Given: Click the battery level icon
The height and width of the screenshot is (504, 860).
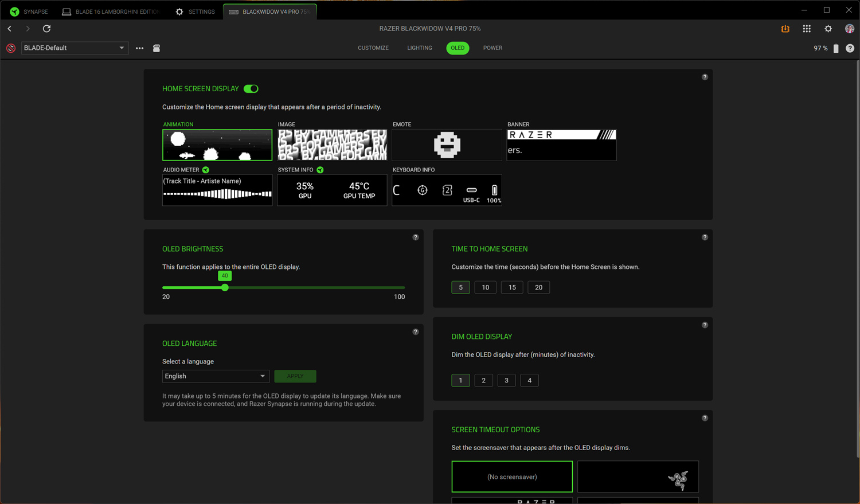Looking at the screenshot, I should coord(836,48).
